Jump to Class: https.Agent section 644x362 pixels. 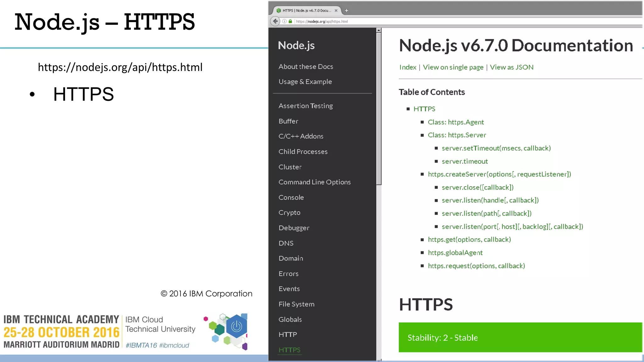[456, 122]
